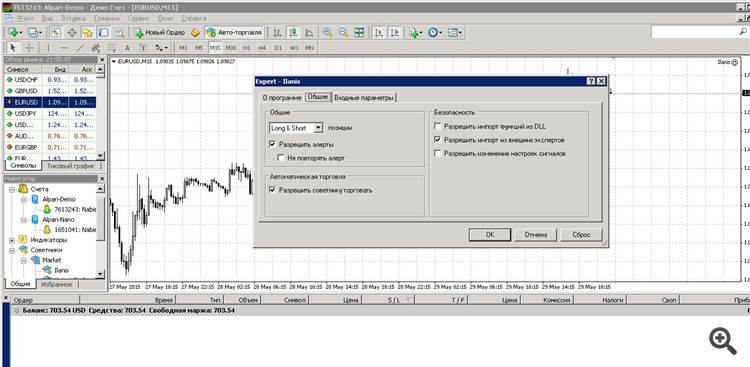Open the Strategy Tester icon
Image resolution: width=750 pixels, height=367 pixels.
point(119,33)
